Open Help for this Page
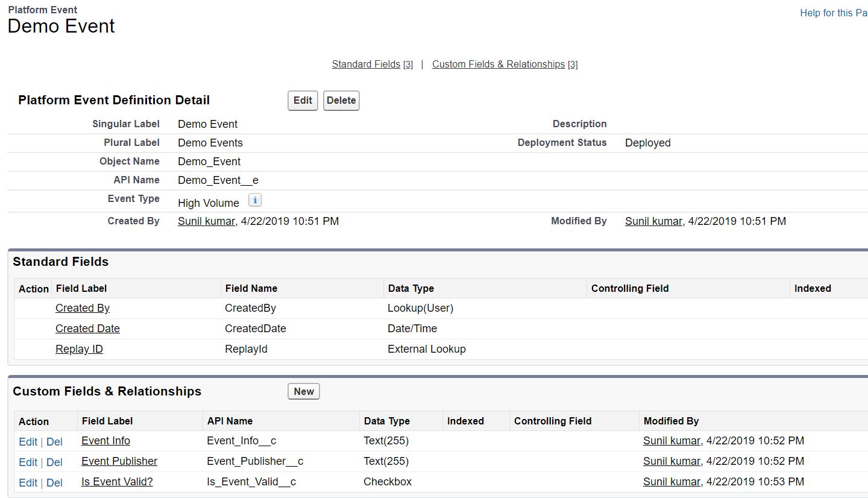 (x=834, y=13)
